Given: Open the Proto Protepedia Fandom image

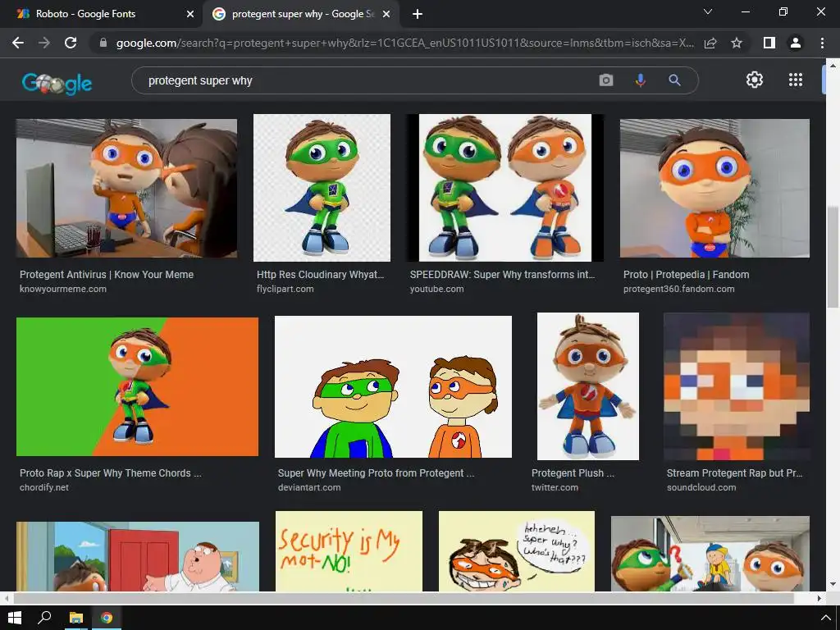Looking at the screenshot, I should [x=714, y=188].
